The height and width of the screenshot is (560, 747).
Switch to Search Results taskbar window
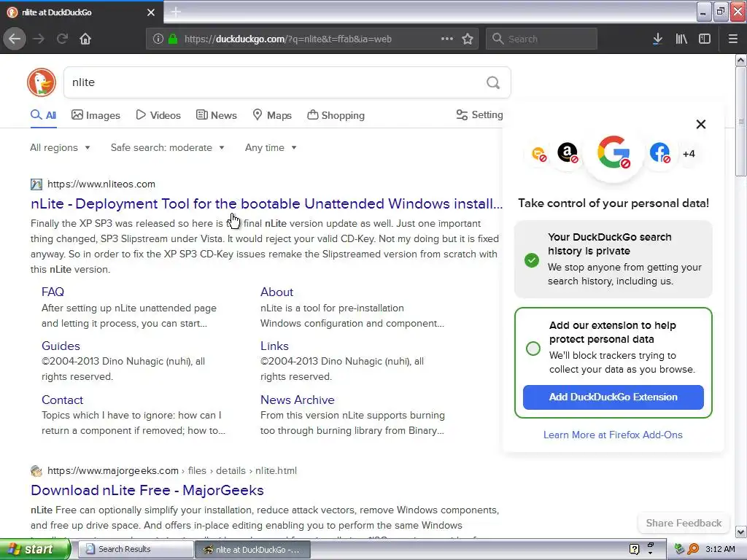pyautogui.click(x=135, y=549)
